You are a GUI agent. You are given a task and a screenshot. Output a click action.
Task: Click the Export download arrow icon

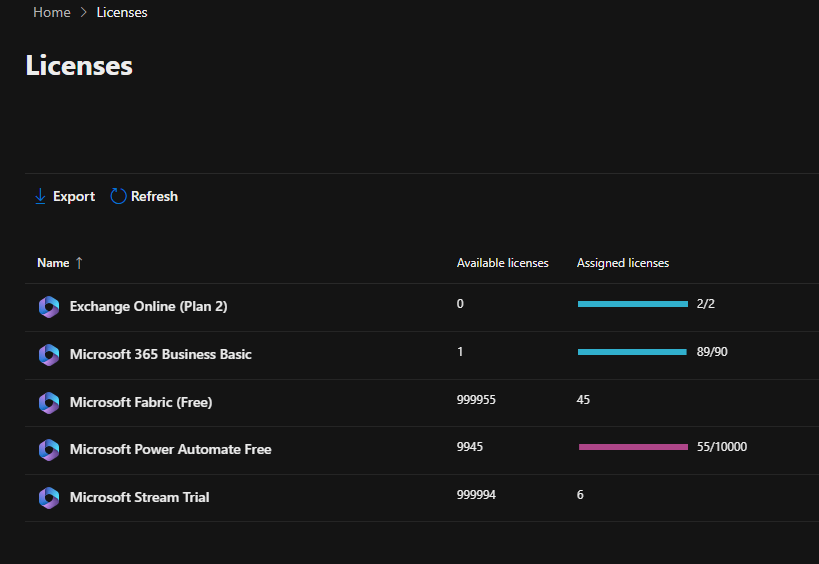pyautogui.click(x=40, y=196)
